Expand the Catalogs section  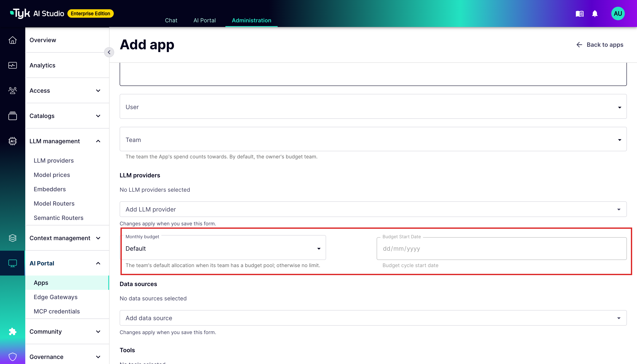point(67,116)
